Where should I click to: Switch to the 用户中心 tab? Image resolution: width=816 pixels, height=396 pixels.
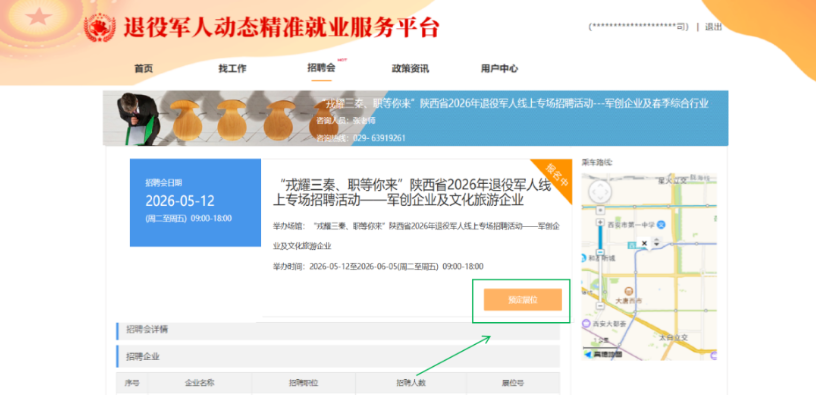click(x=499, y=69)
